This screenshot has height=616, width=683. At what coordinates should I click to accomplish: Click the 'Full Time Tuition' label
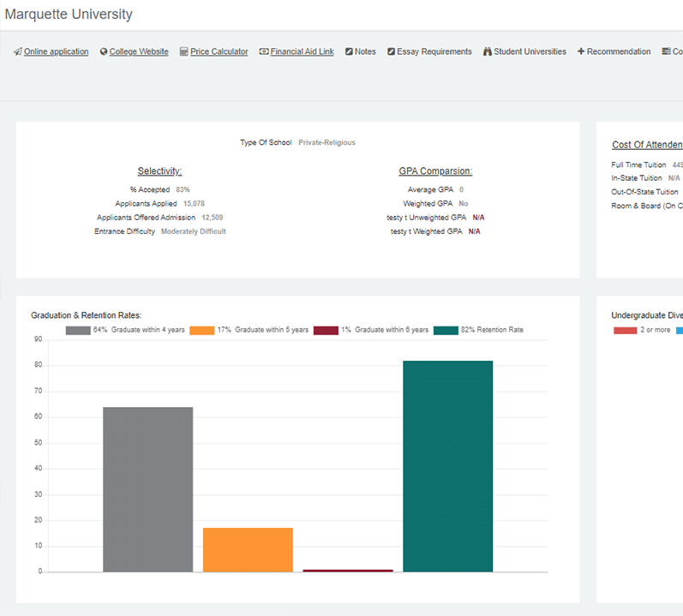click(x=638, y=165)
